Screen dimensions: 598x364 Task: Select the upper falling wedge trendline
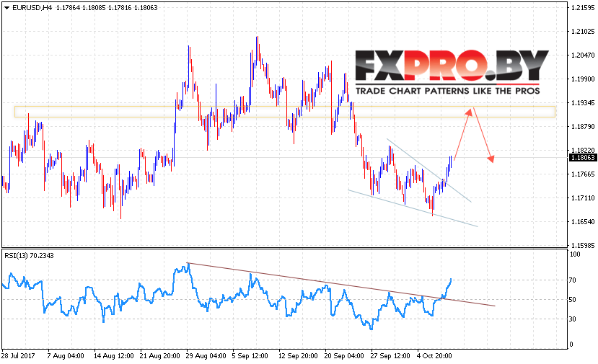coord(429,170)
